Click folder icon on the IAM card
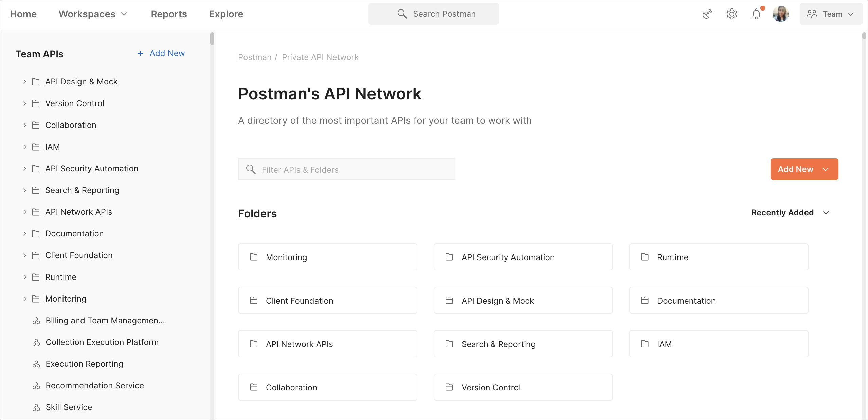This screenshot has width=868, height=420. click(x=645, y=344)
